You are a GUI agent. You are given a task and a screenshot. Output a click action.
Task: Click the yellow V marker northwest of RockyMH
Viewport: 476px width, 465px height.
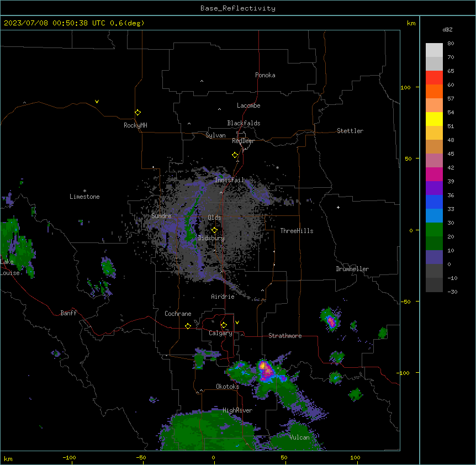(x=97, y=102)
